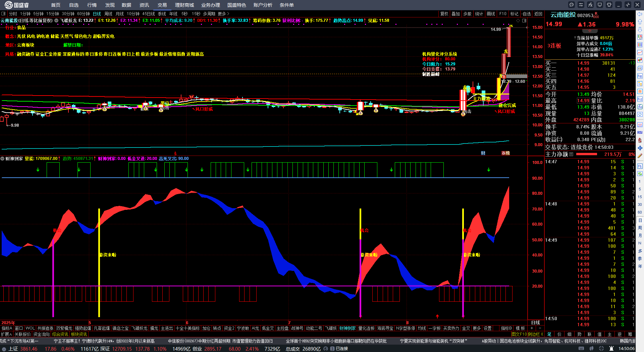Click the Guosheng logo at top left
The image size is (644, 352).
pyautogui.click(x=17, y=5)
